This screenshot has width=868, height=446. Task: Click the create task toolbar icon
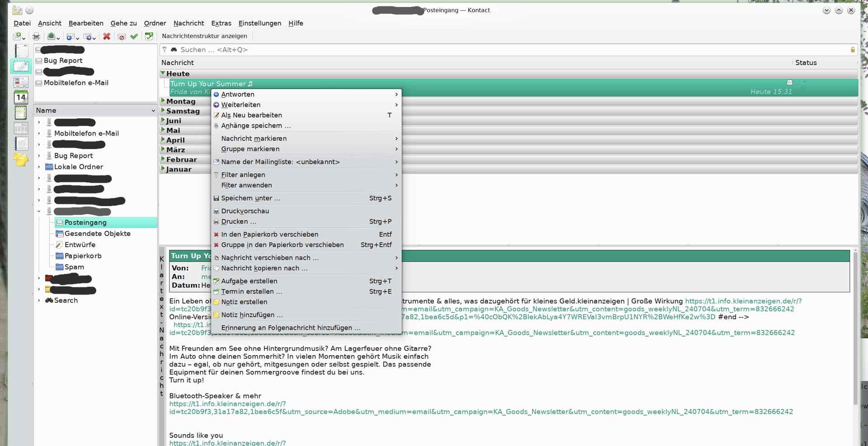pos(149,36)
